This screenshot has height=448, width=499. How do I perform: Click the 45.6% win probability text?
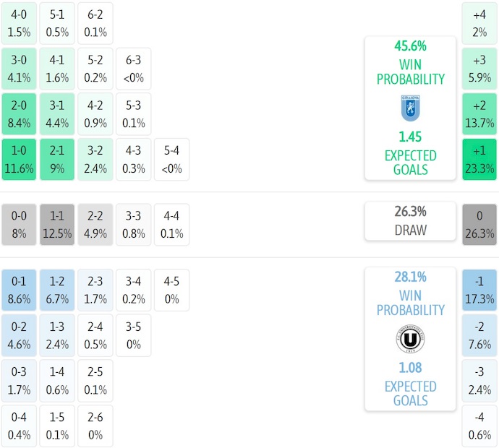click(x=410, y=46)
